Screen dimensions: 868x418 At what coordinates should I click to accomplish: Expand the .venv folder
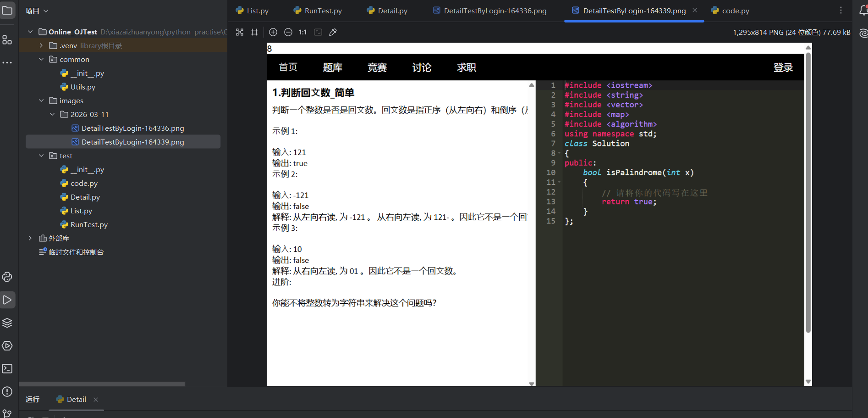click(x=41, y=45)
